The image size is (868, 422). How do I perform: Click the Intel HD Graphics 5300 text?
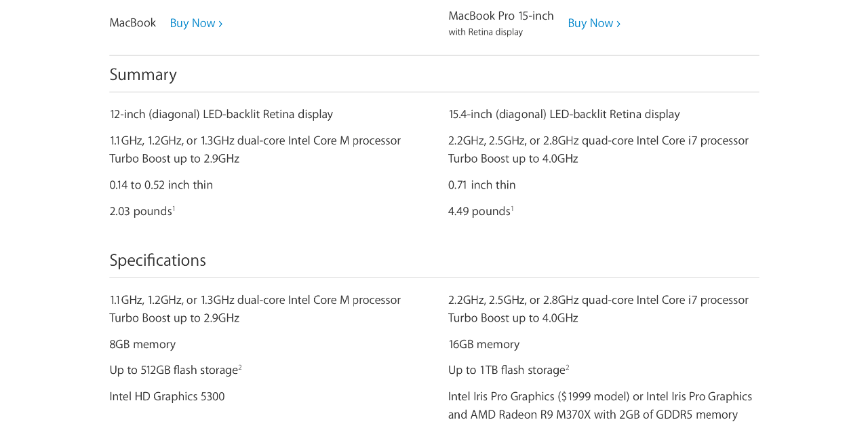click(167, 397)
